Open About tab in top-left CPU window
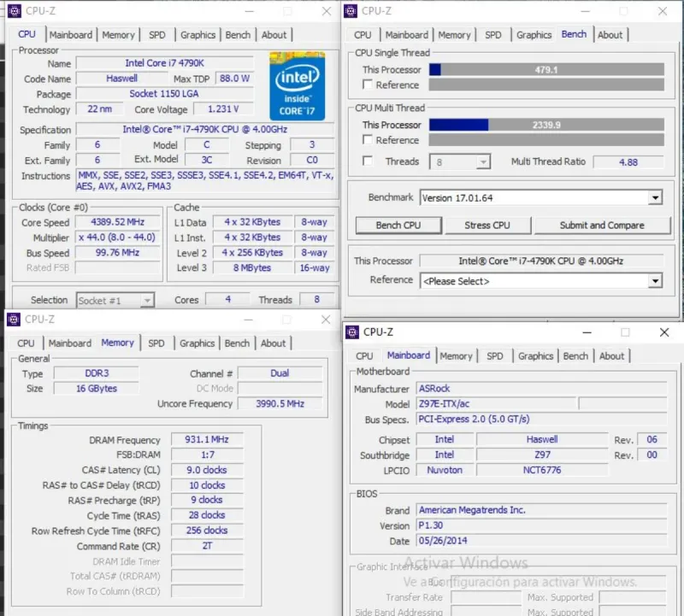Screen dimensions: 684x616 coord(274,35)
